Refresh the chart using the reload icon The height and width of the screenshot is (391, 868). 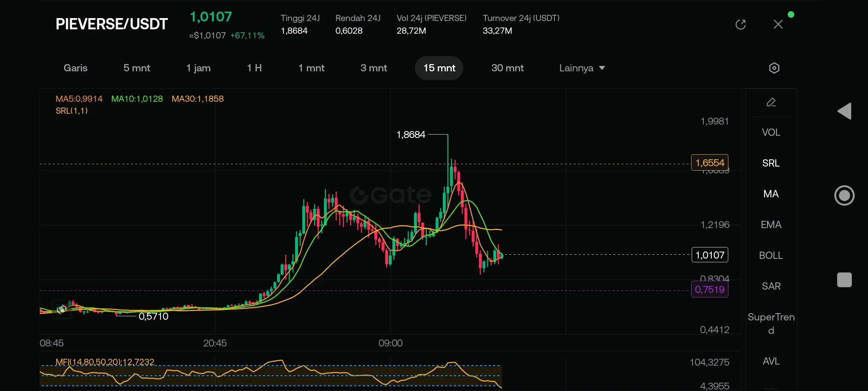740,25
